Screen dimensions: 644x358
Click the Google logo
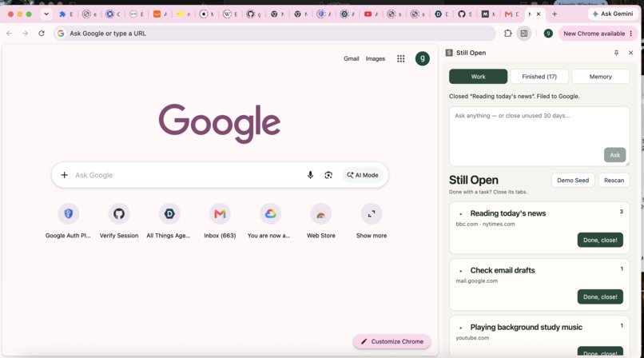(x=219, y=123)
